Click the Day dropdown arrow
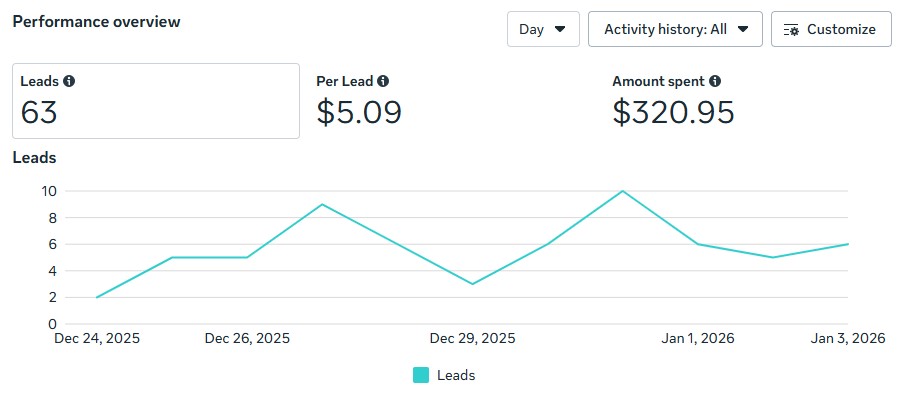 (560, 29)
